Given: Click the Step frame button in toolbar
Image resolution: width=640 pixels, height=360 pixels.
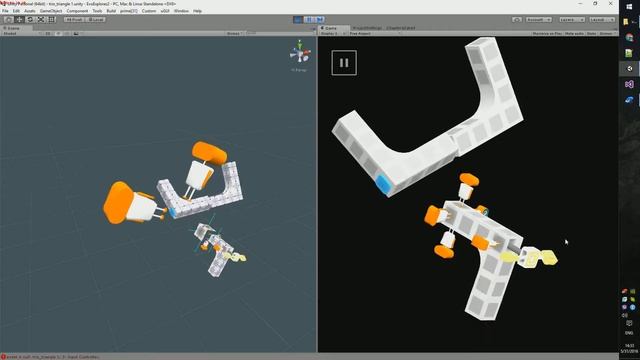Looking at the screenshot, I should 320,19.
